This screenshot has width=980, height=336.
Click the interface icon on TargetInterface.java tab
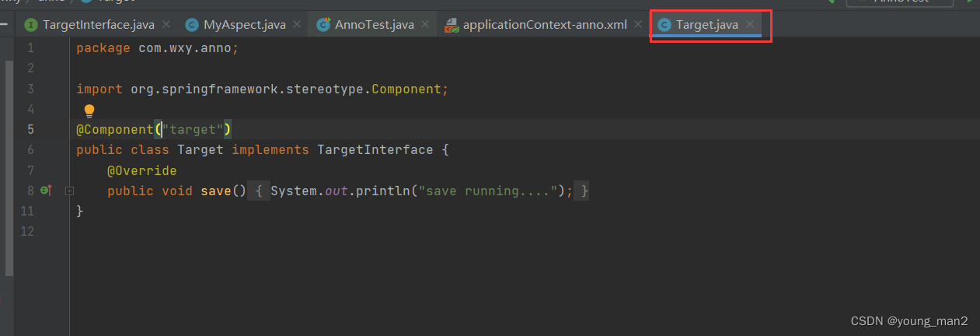[x=31, y=25]
